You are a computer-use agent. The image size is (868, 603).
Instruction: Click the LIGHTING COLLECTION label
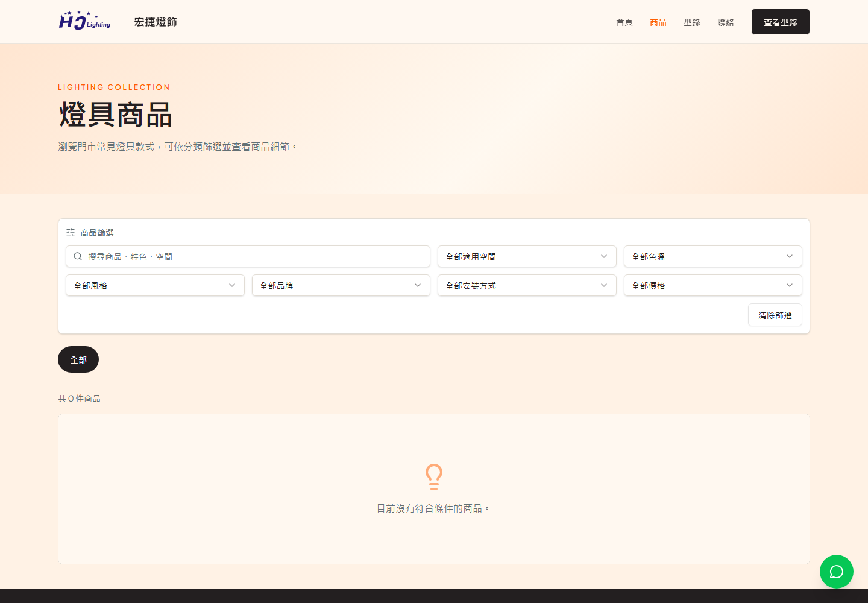click(114, 87)
